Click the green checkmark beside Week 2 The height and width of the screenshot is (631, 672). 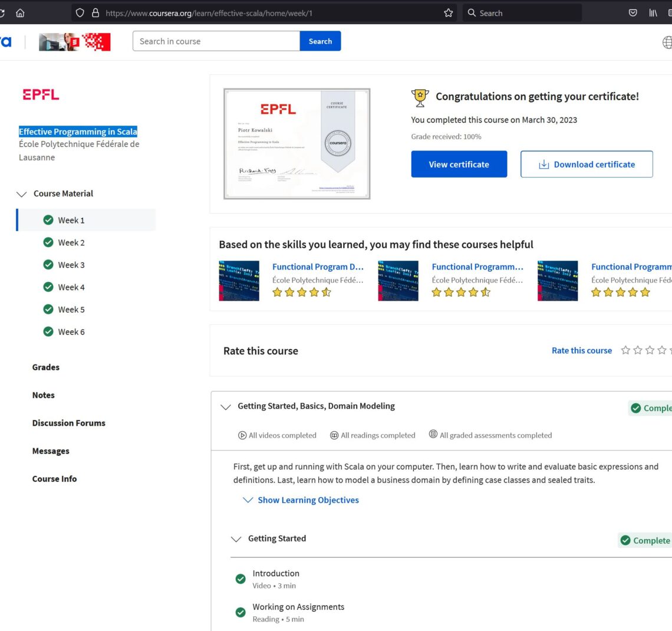(48, 242)
